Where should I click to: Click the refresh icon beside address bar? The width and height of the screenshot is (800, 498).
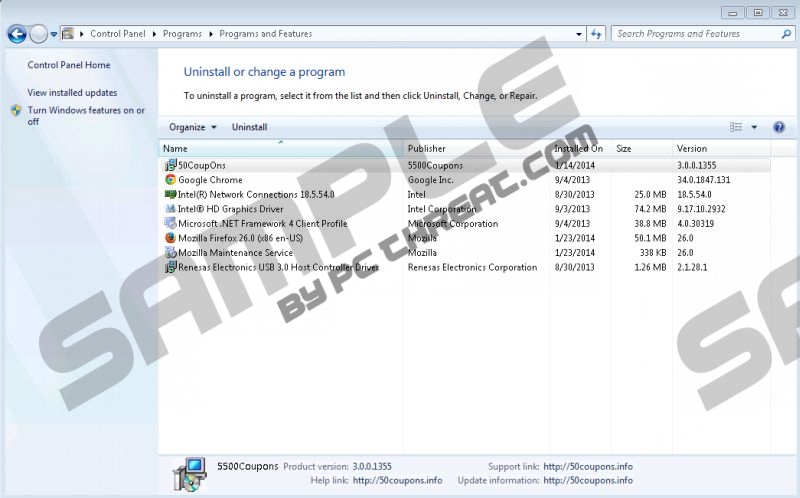(597, 34)
